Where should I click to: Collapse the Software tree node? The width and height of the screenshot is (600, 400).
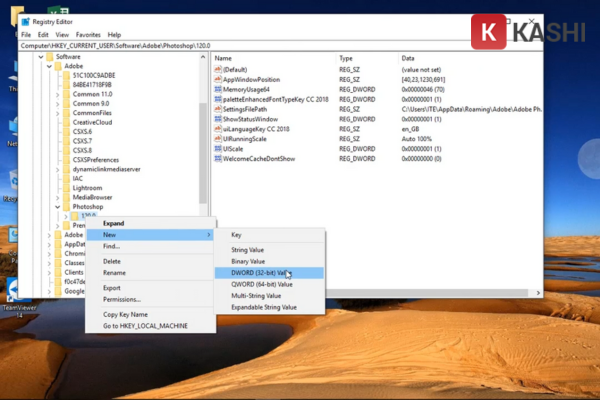pyautogui.click(x=41, y=57)
